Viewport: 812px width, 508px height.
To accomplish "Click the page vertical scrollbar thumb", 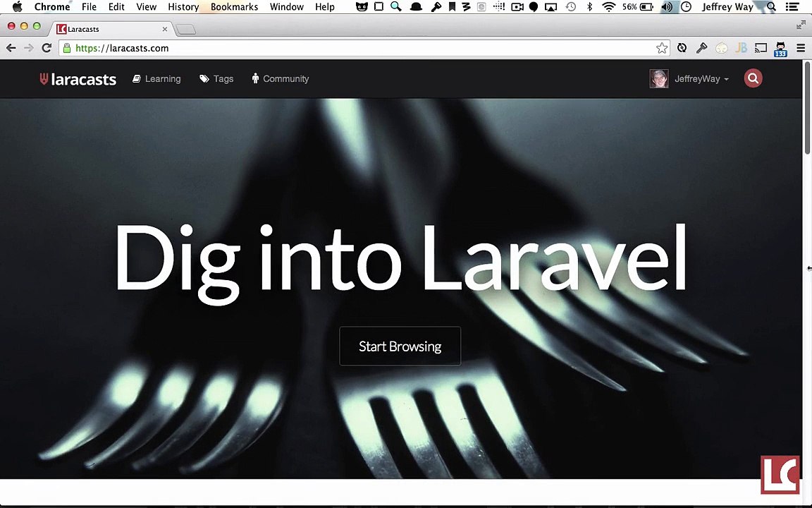I will pos(807,108).
